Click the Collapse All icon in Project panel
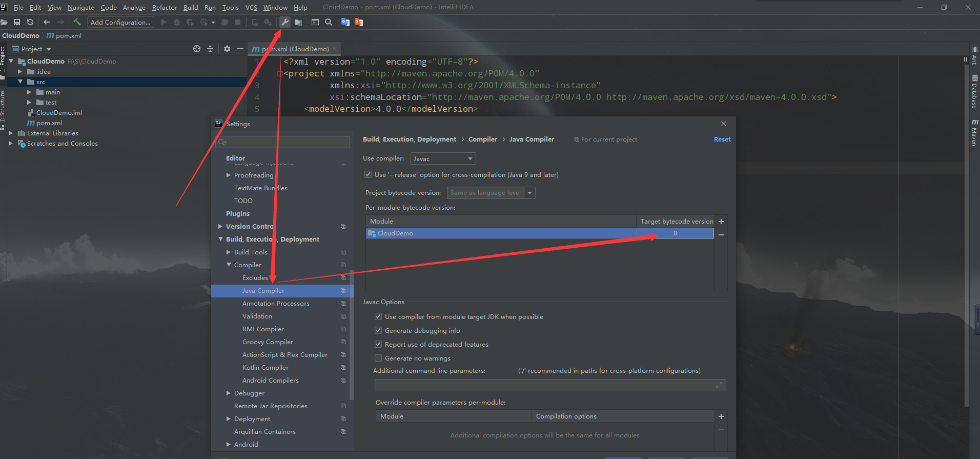Image resolution: width=980 pixels, height=459 pixels. pyautogui.click(x=210, y=49)
